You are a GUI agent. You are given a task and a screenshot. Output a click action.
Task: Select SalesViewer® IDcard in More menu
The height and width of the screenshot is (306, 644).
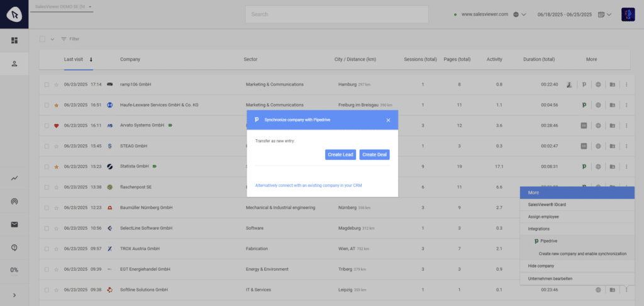(x=577, y=205)
